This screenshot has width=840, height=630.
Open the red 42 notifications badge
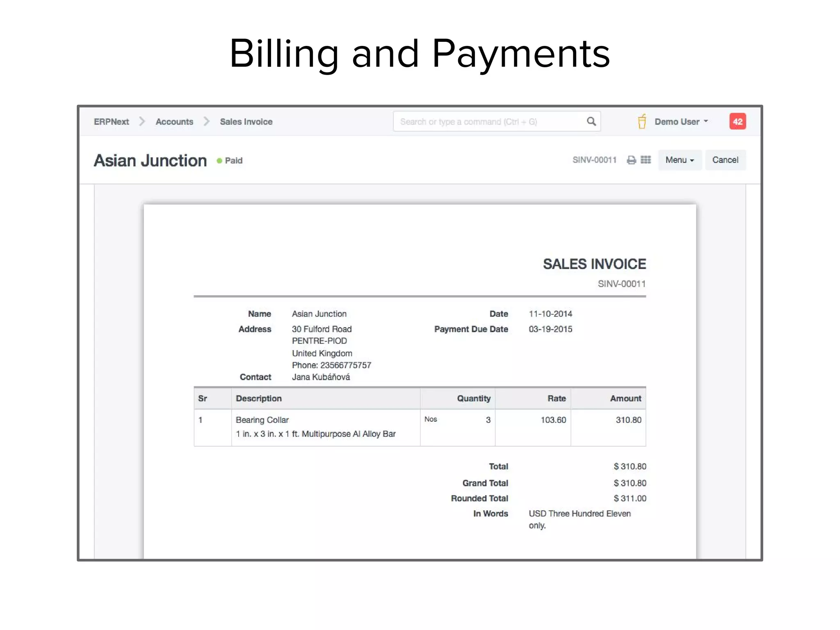tap(737, 121)
